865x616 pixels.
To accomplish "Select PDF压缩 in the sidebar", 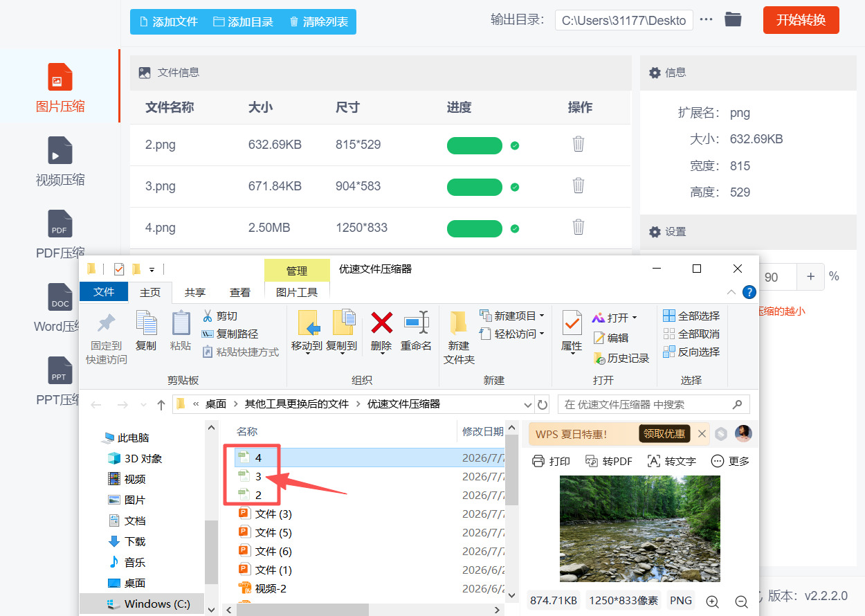I will coord(60,234).
